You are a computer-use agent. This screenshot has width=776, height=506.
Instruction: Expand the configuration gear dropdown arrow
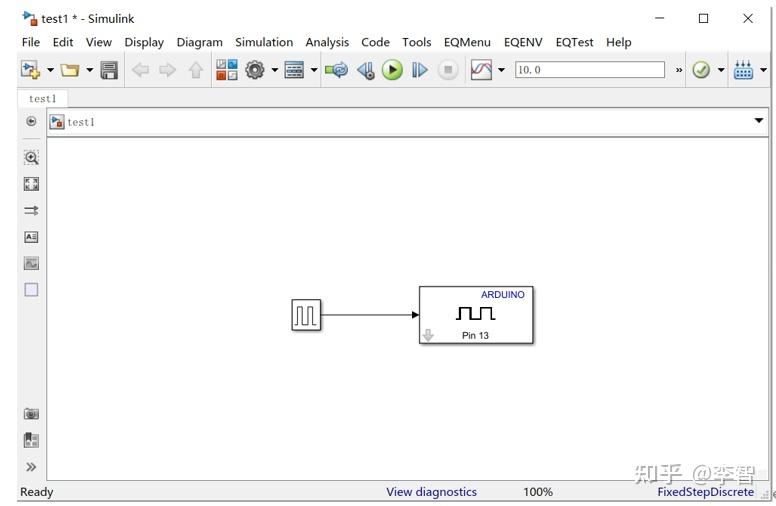(275, 70)
